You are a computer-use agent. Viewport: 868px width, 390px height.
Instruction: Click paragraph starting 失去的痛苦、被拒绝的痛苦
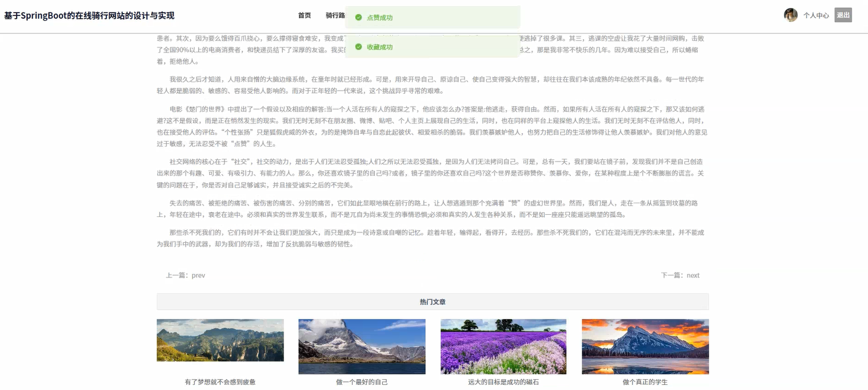click(433, 209)
